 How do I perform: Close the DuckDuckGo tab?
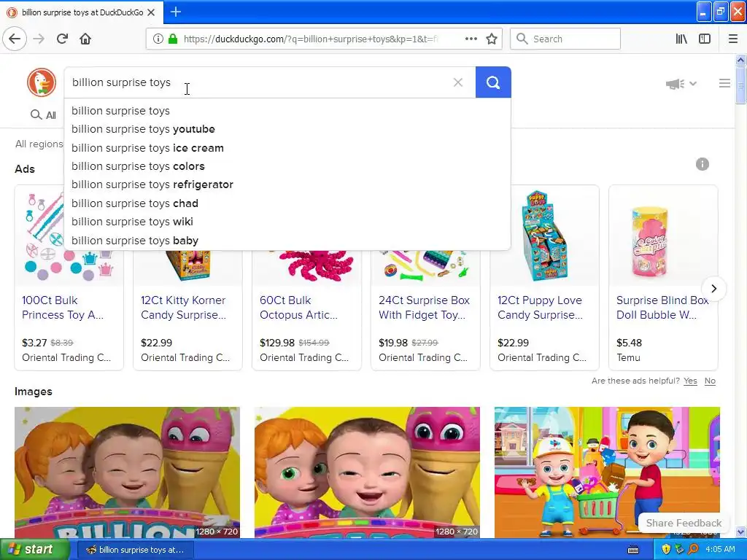click(x=151, y=12)
